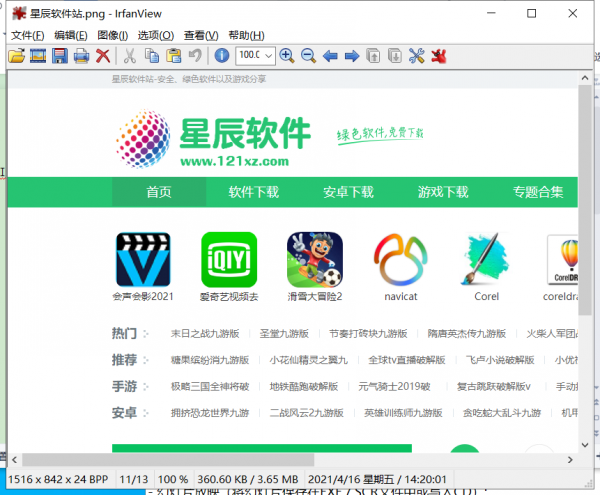
Task: Click the 专题合集 navigation tab
Action: click(538, 192)
